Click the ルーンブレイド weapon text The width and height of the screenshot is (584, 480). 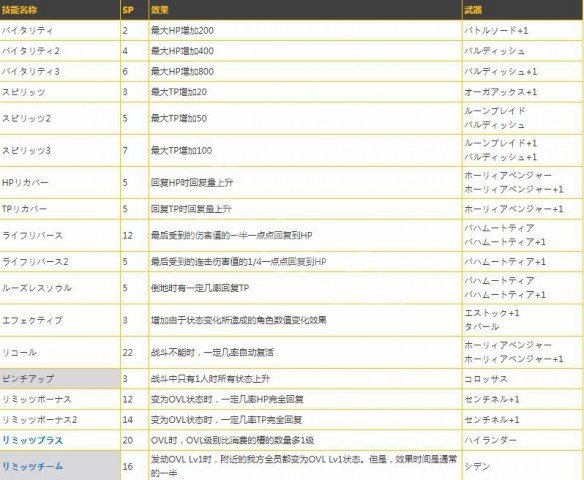pos(495,111)
